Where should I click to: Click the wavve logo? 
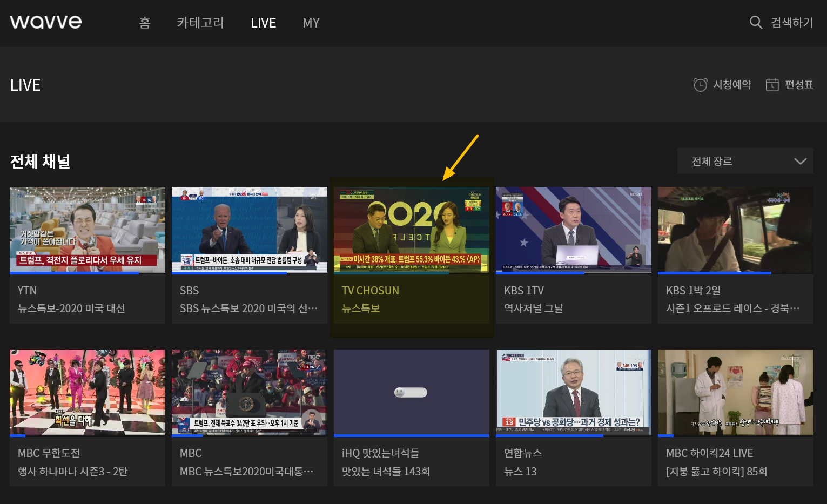pyautogui.click(x=46, y=22)
